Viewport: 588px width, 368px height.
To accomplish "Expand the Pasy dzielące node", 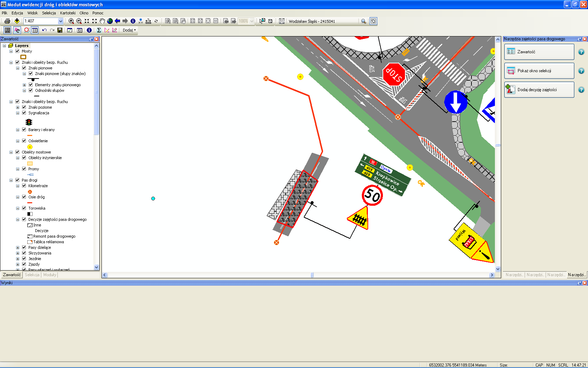I will pos(17,247).
